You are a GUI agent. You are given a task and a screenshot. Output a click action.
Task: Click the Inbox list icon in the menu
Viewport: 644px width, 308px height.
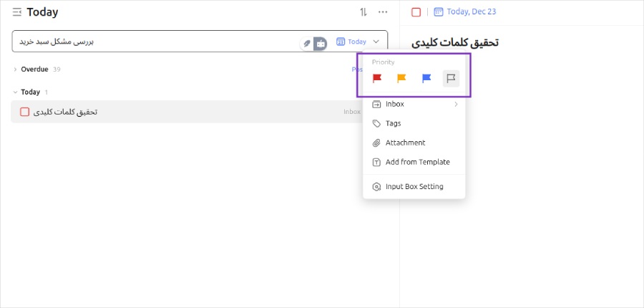[376, 105]
